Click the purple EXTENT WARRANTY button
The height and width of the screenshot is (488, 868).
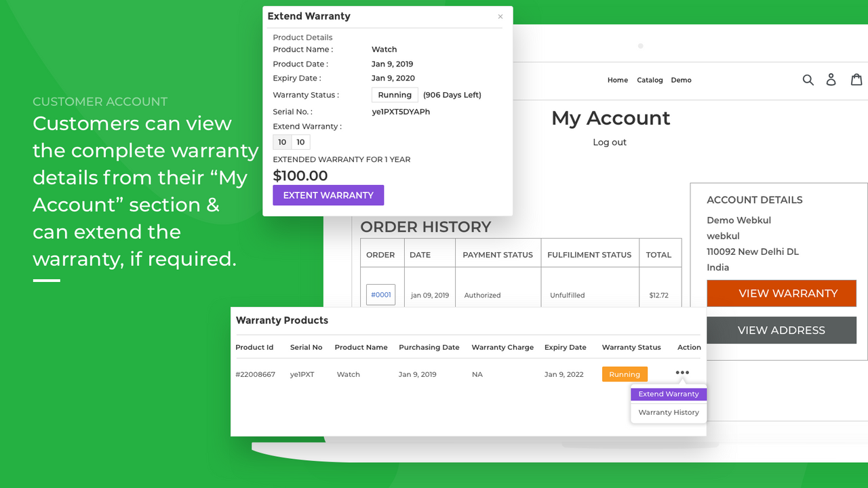pos(328,195)
